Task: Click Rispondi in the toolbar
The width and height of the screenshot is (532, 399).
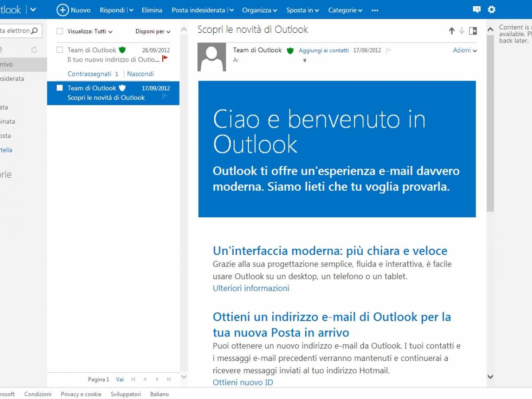Action: [x=112, y=10]
